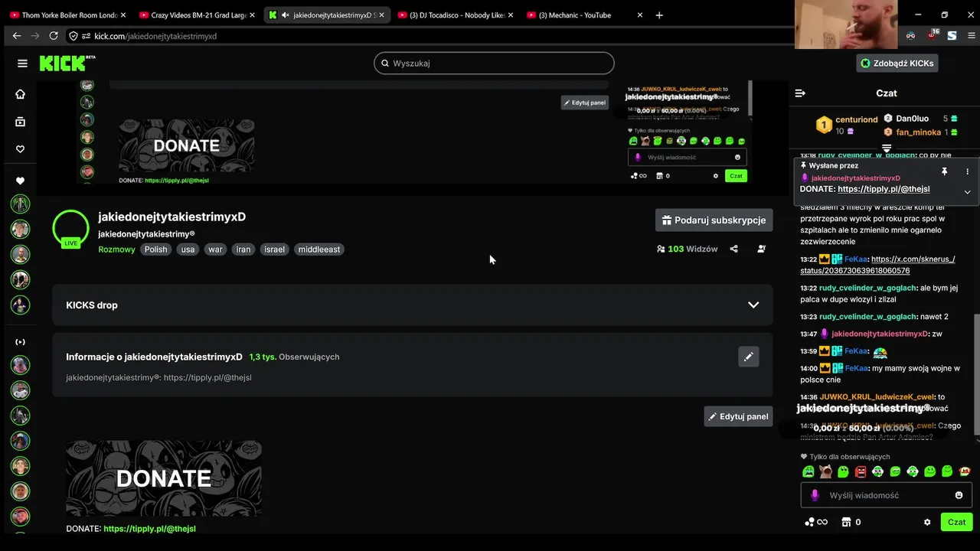Click the lower Edytuj panel button
Image resolution: width=980 pixels, height=551 pixels.
click(738, 416)
